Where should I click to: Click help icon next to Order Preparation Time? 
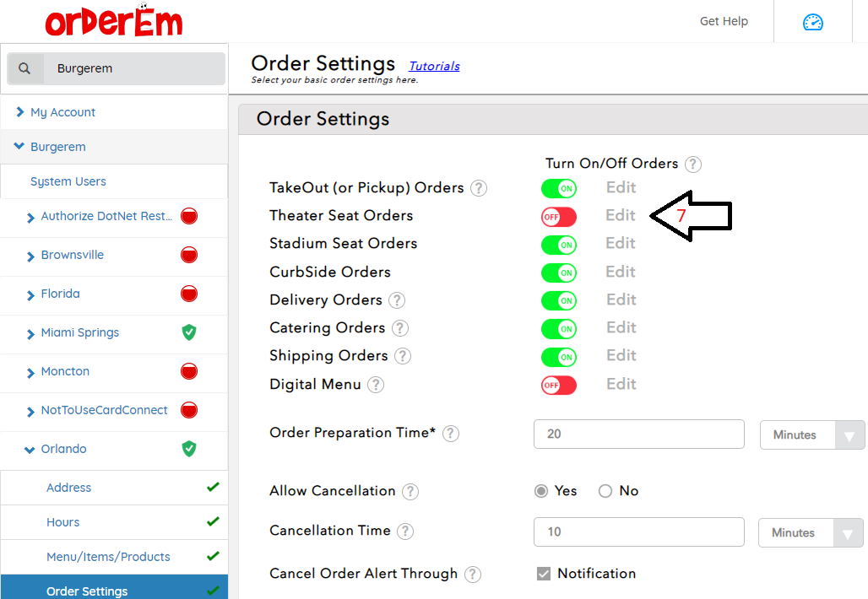451,434
